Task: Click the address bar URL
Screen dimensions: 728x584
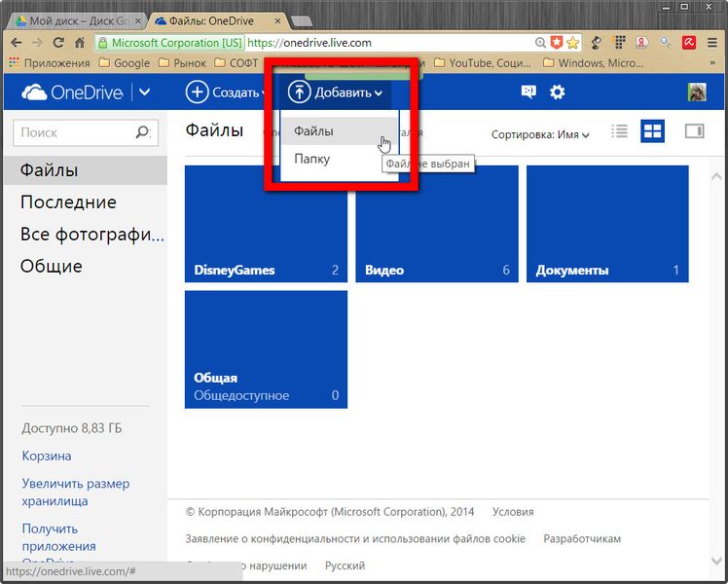Action: (309, 43)
